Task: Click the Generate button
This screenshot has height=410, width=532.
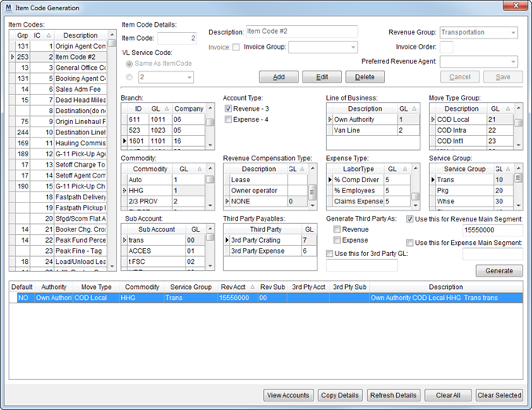Action: pos(499,271)
